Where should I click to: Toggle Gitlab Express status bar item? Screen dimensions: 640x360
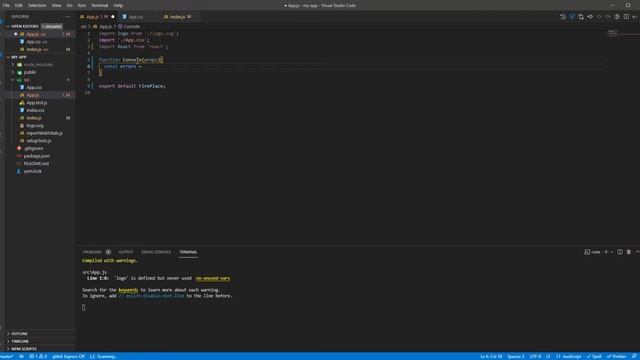(x=69, y=356)
